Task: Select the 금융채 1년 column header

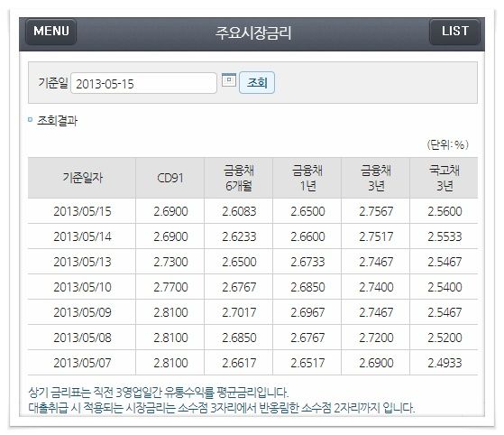Action: point(307,178)
